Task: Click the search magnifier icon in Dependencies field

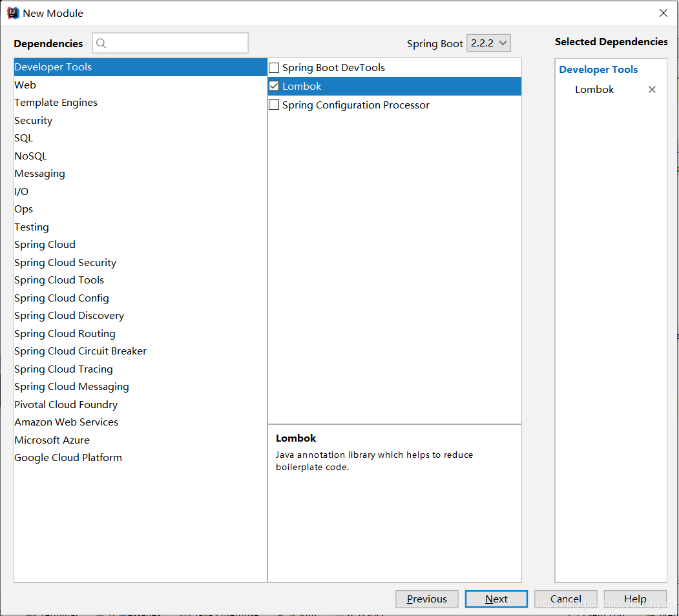Action: 101,43
